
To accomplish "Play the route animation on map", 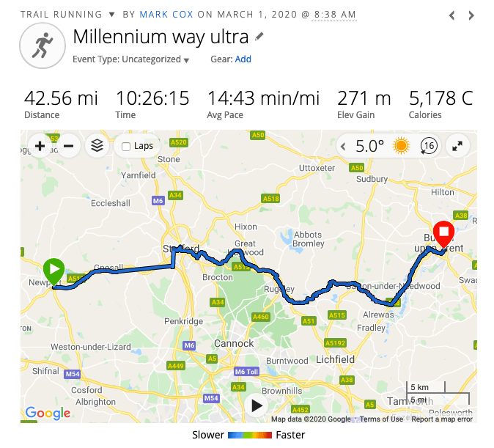I will tap(256, 405).
